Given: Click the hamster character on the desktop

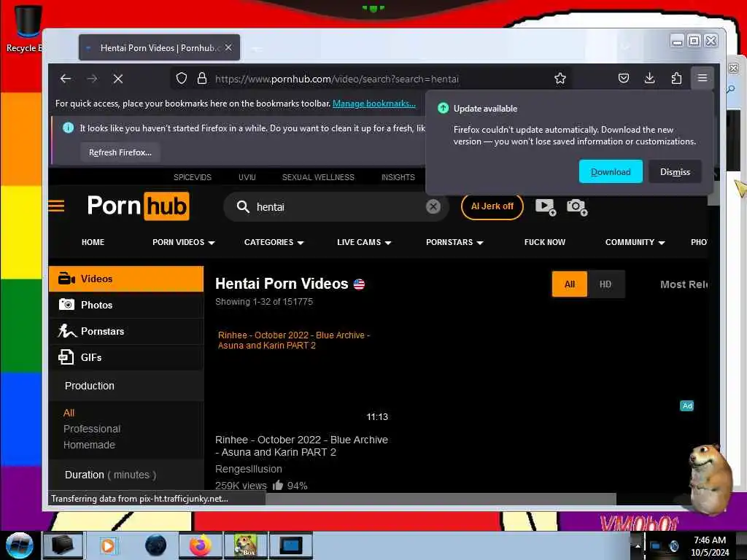Looking at the screenshot, I should [710, 478].
